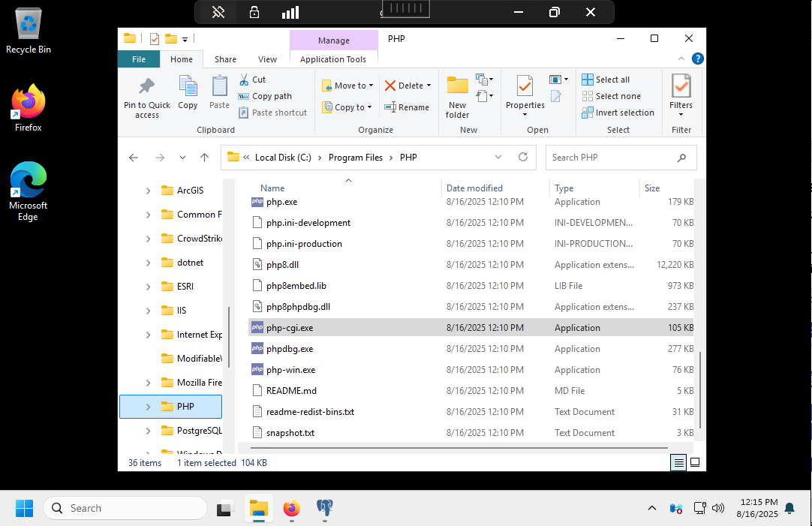Open the Delete dropdown arrow
The height and width of the screenshot is (526, 812).
click(429, 86)
